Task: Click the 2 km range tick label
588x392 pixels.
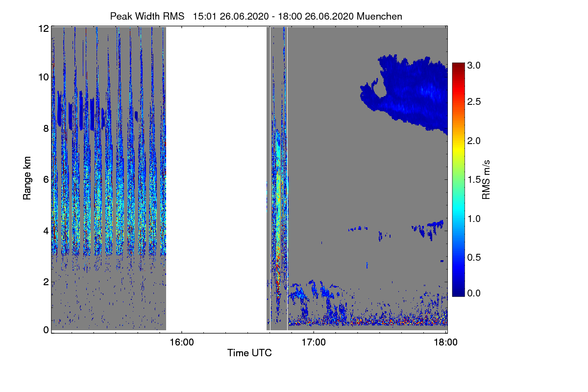Action: click(46, 281)
